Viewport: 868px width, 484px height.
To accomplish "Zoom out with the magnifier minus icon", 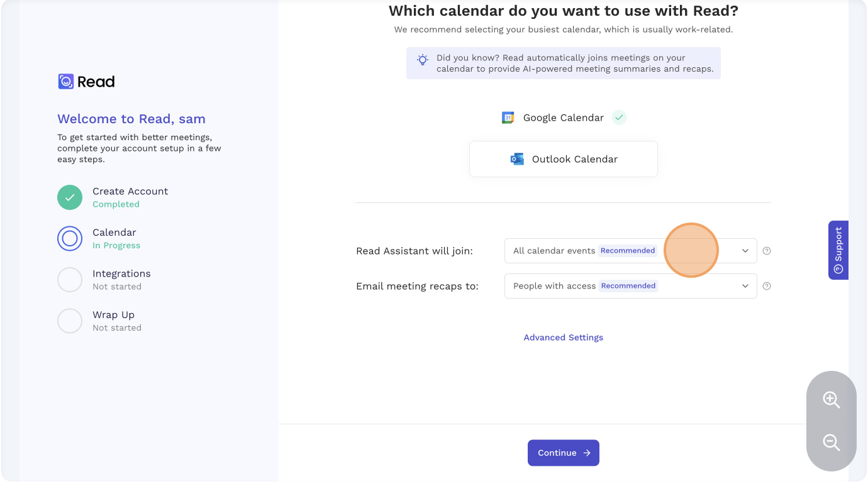I will (832, 443).
